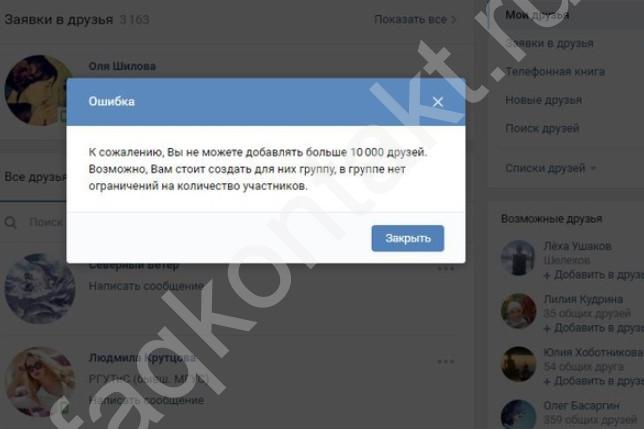Open Поиск друзей in the side menu
Screen dimensions: 644x429
pyautogui.click(x=542, y=128)
